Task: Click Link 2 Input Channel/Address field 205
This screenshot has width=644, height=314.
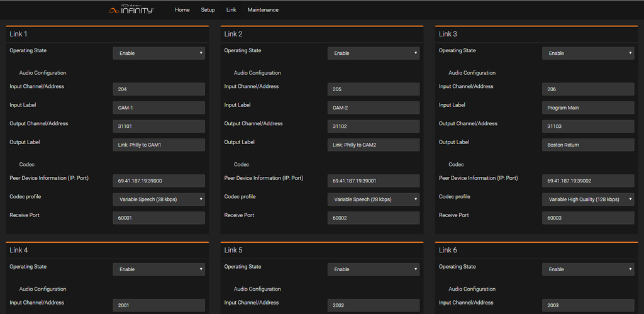Action: click(374, 89)
